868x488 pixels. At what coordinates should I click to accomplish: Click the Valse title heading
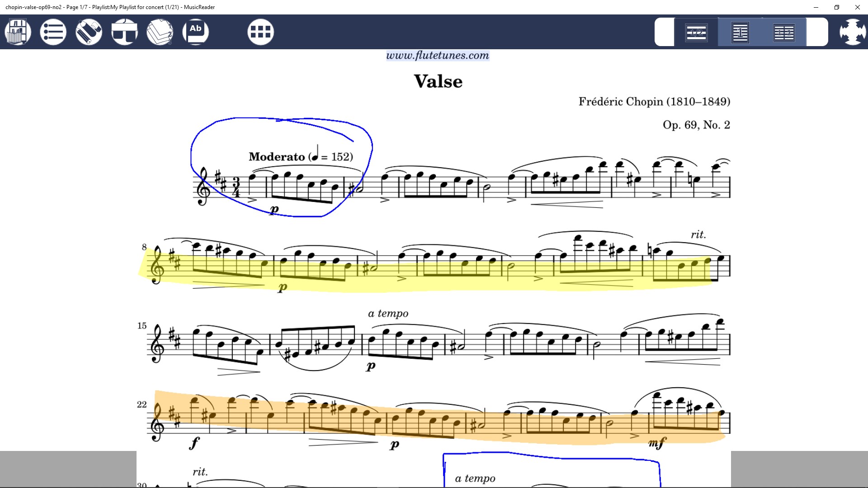pyautogui.click(x=438, y=82)
